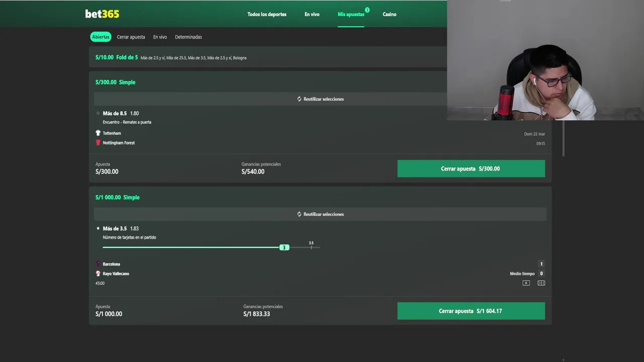Click Nottingham Forest team name
644x362 pixels.
click(119, 143)
